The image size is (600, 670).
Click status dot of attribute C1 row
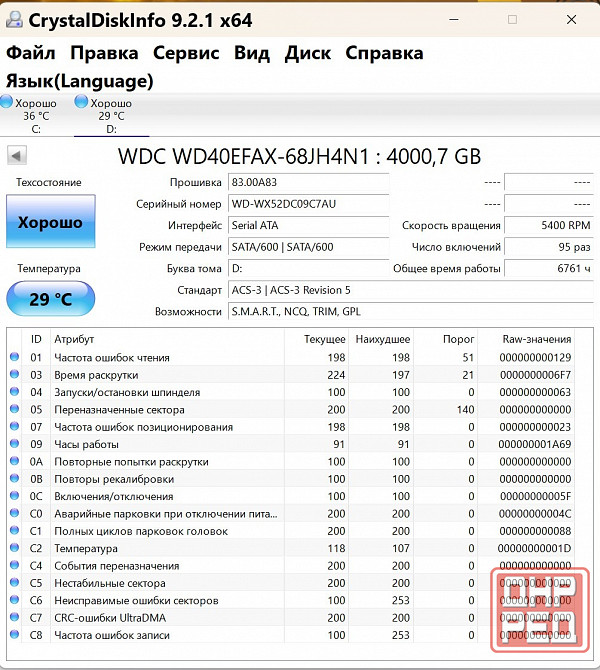(15, 530)
